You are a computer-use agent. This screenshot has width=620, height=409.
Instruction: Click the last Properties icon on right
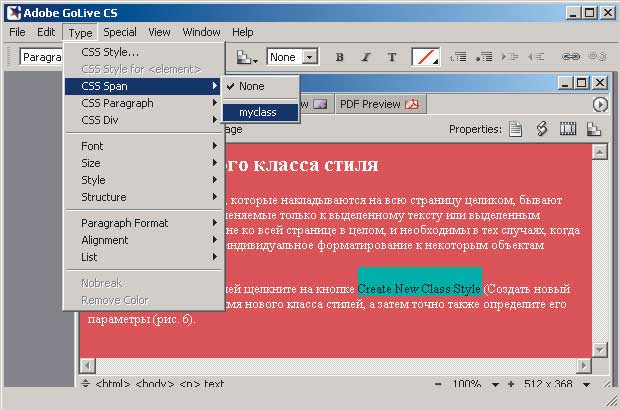[594, 129]
